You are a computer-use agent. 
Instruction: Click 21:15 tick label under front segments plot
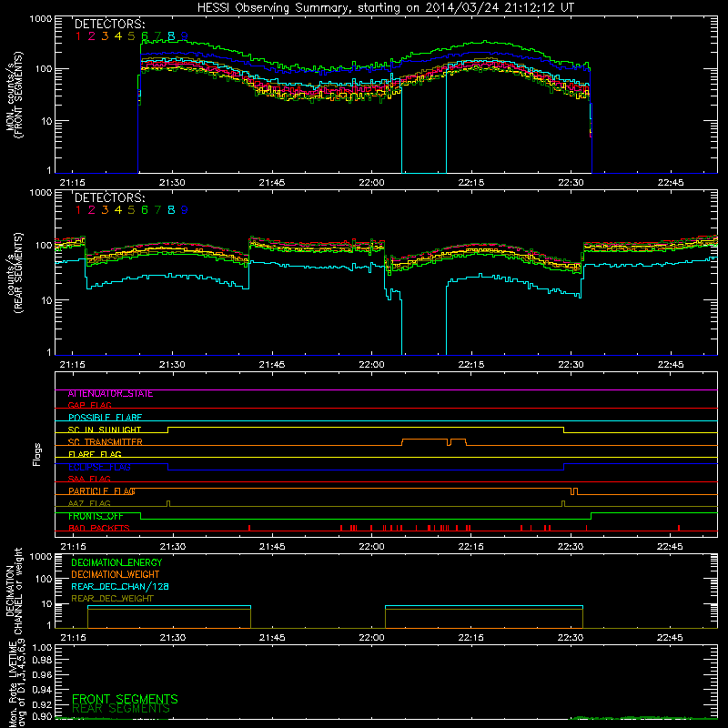click(x=73, y=183)
